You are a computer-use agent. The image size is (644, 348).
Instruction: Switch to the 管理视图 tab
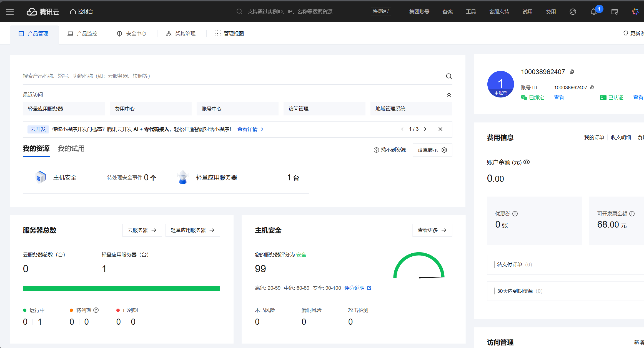pos(229,34)
